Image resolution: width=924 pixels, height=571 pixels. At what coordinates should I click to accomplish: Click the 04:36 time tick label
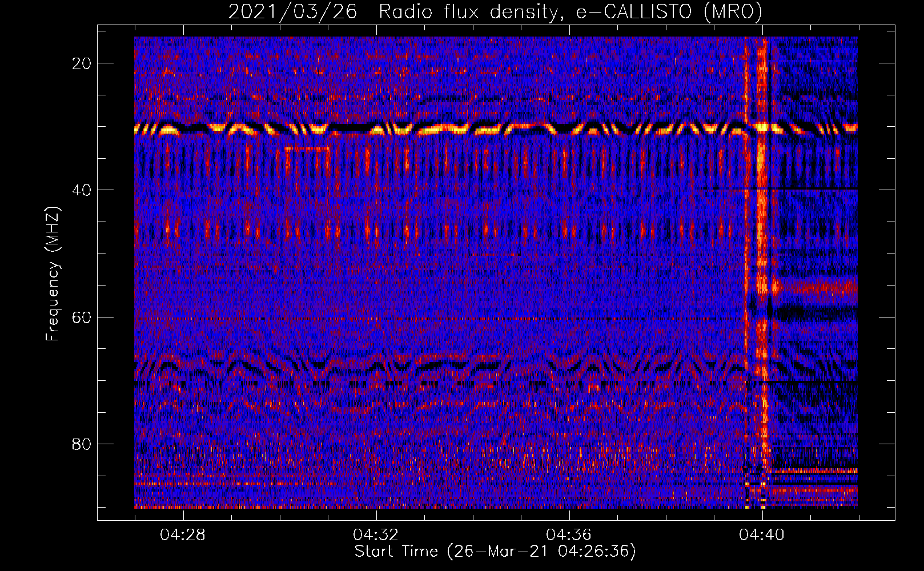tap(569, 535)
